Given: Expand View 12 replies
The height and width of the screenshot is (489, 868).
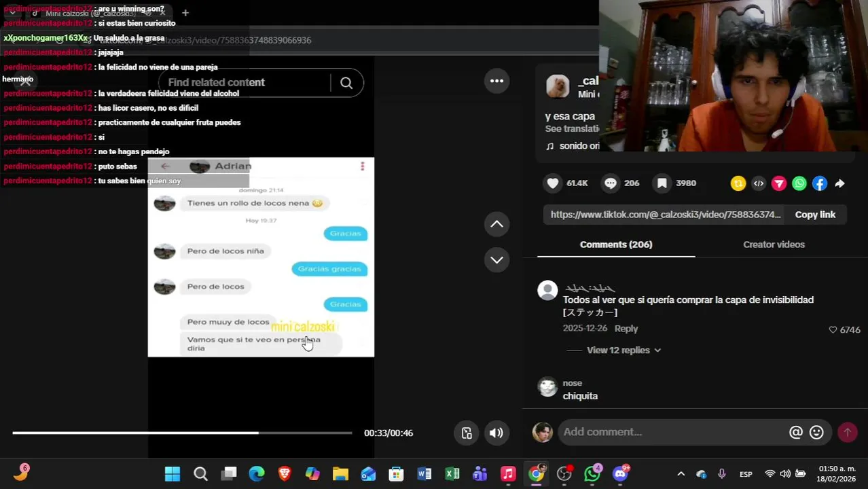Looking at the screenshot, I should (x=623, y=350).
